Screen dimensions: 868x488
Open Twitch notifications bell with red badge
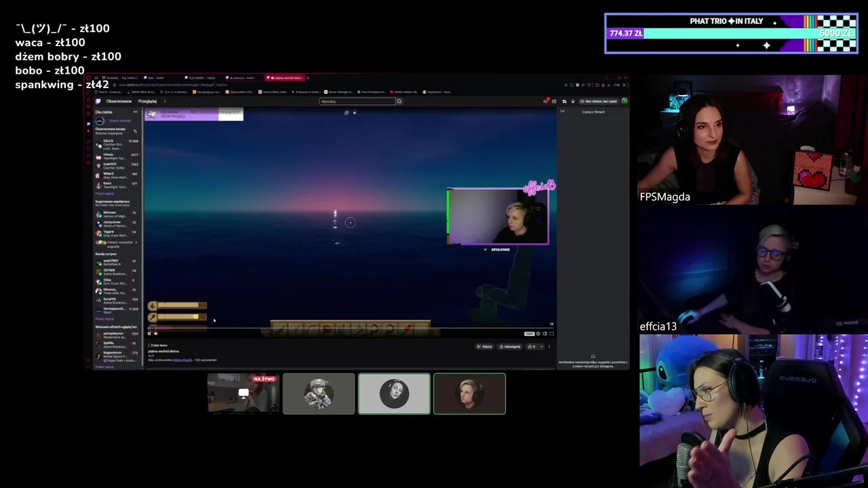(x=546, y=101)
